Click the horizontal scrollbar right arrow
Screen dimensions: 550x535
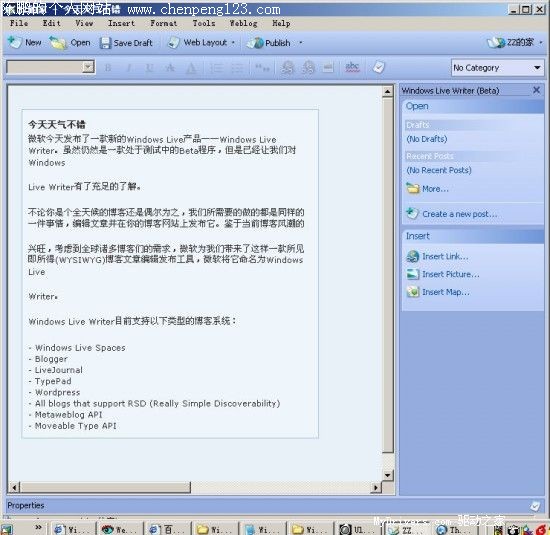pyautogui.click(x=376, y=487)
